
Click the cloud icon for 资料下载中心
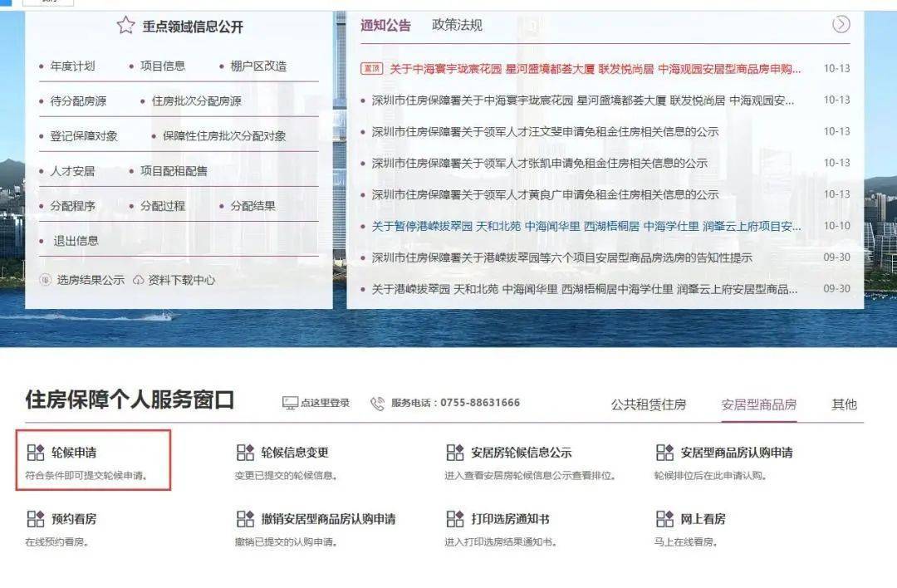(x=139, y=280)
